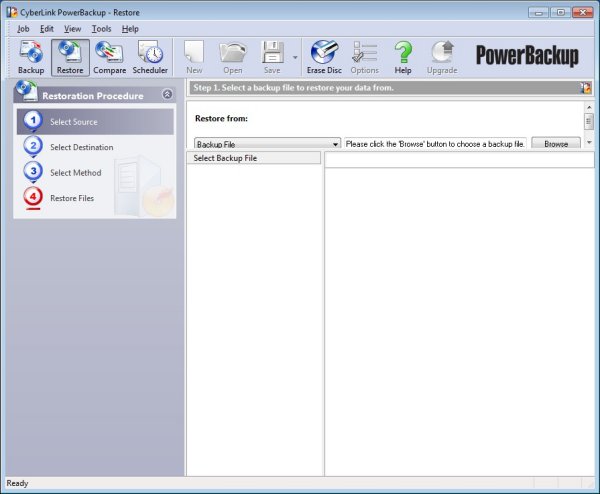Viewport: 600px width, 494px height.
Task: Click the PowerBackup title bar icon
Action: point(12,12)
